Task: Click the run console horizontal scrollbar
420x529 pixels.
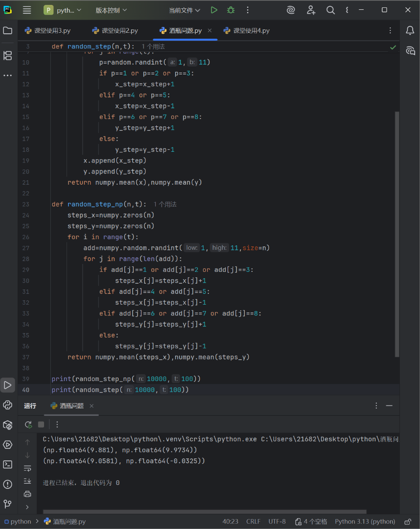Action: [205, 512]
